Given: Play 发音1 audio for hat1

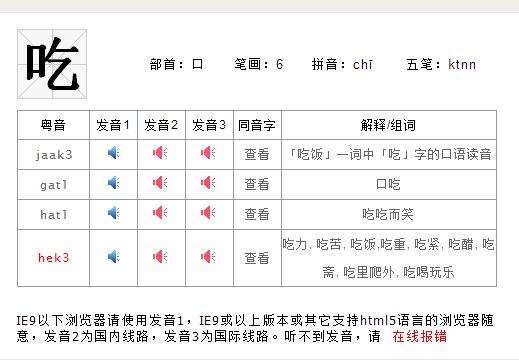Looking at the screenshot, I should [113, 213].
